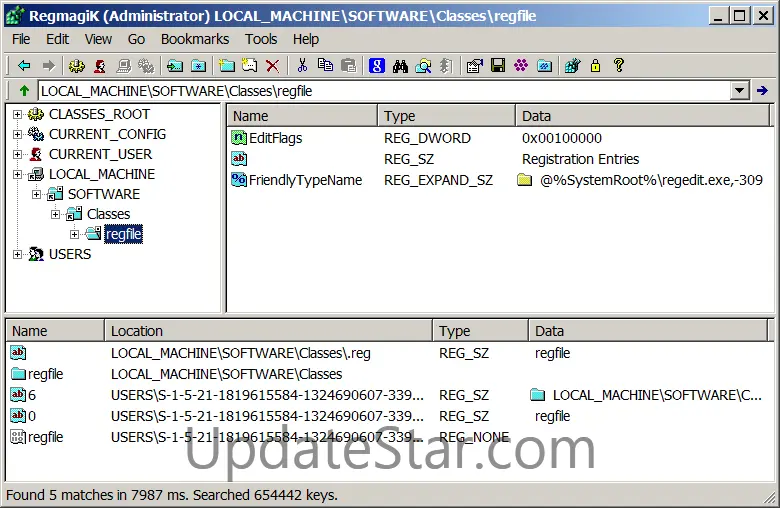Click the Paste clipboard toolbar icon
780x508 pixels.
coord(349,65)
